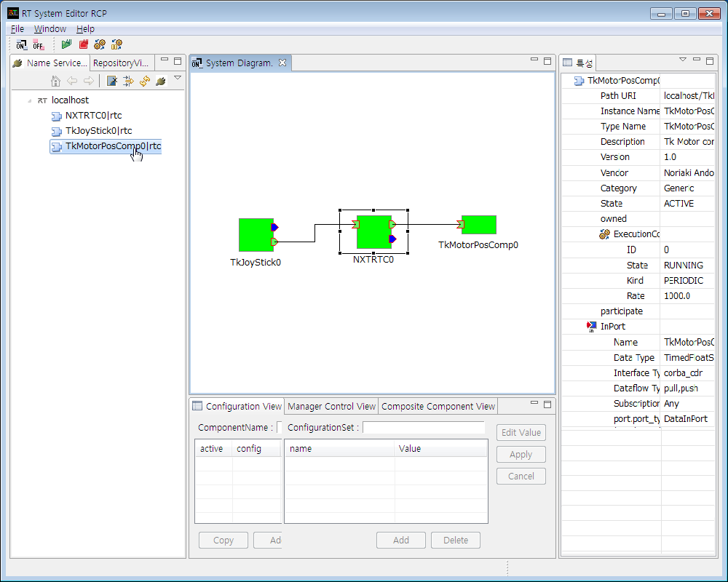Image resolution: width=728 pixels, height=582 pixels.
Task: Click the icon left of the yellow arrows icon
Action: pos(112,81)
